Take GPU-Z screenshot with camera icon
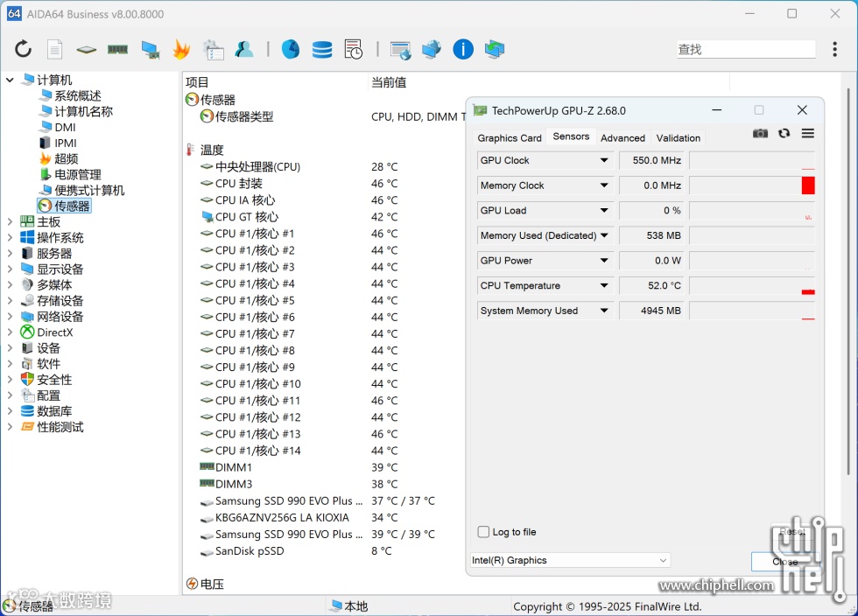The image size is (858, 616). coord(760,134)
